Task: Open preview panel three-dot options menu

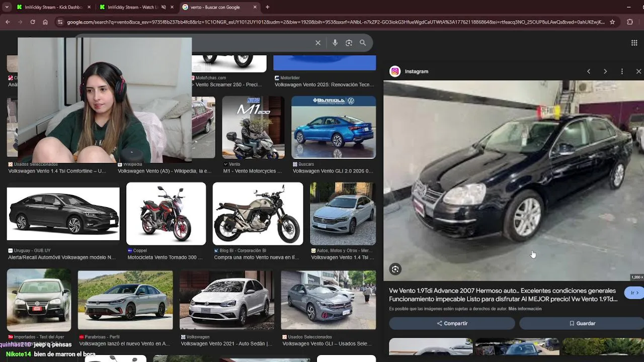Action: 622,71
